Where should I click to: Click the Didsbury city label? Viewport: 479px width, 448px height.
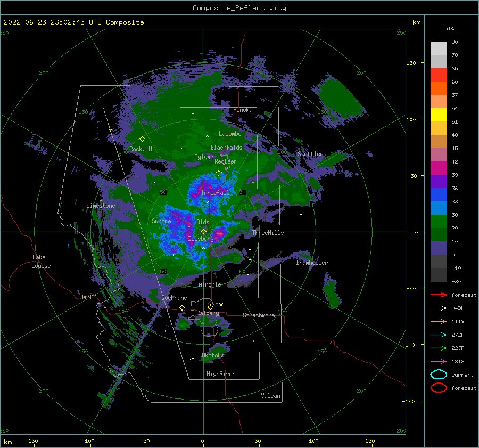(201, 239)
